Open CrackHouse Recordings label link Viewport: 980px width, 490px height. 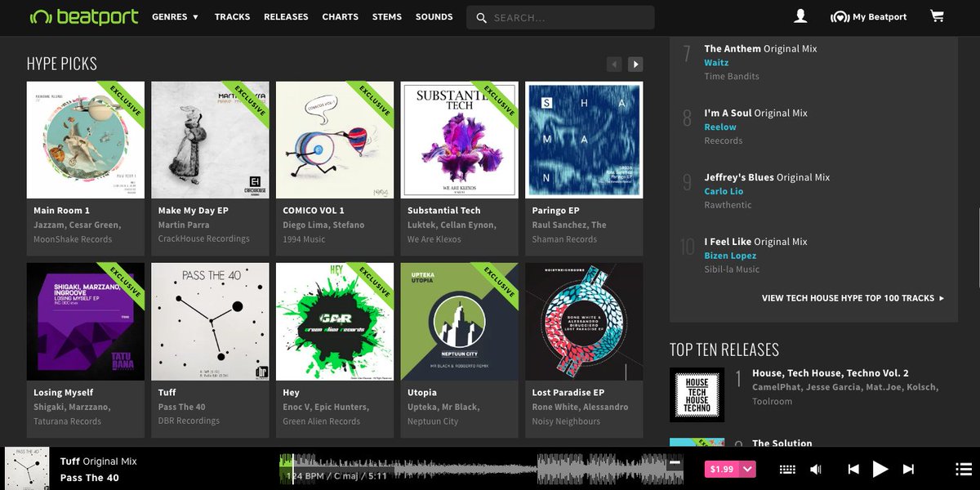click(204, 238)
